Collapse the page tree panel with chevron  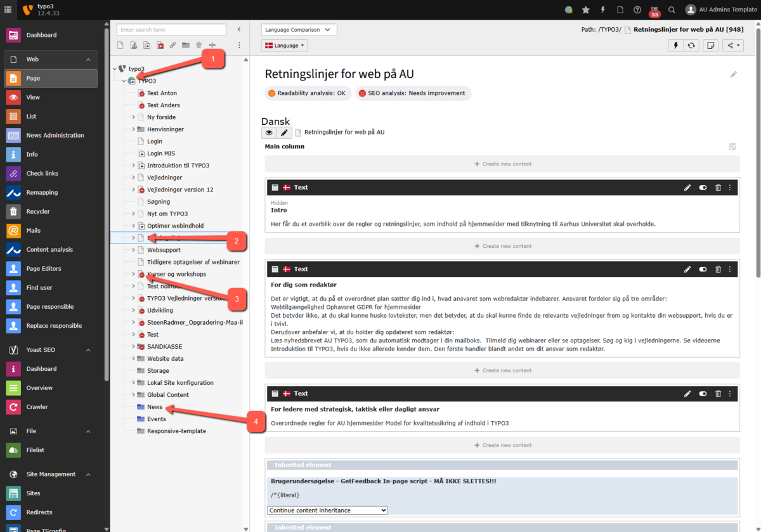[x=239, y=29]
